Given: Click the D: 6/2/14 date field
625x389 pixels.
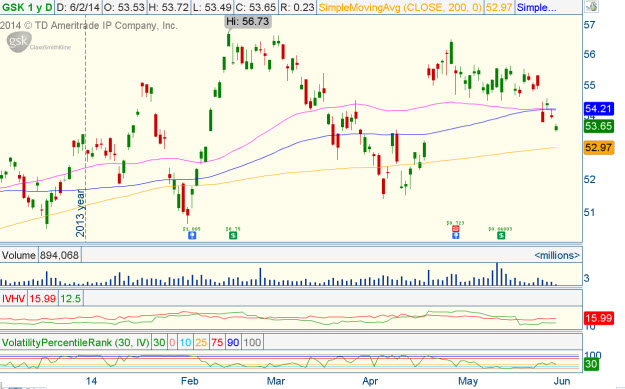Looking at the screenshot, I should coord(78,7).
